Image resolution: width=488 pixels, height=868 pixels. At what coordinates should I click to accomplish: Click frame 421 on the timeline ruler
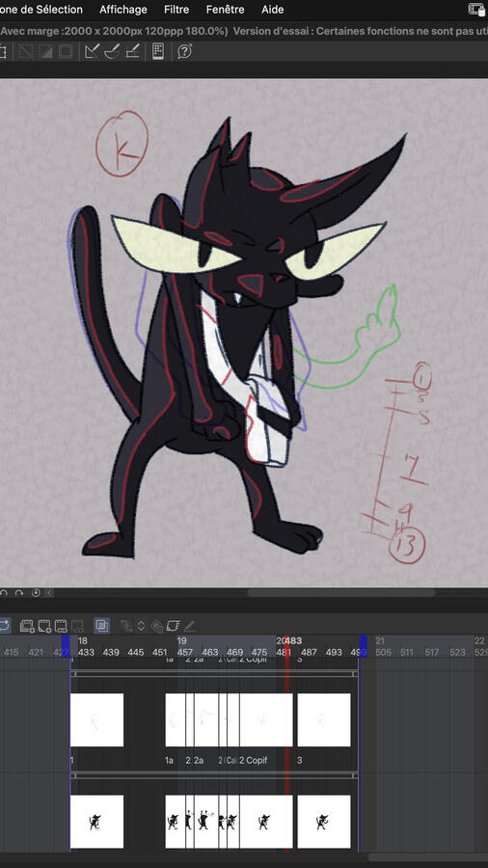click(36, 652)
